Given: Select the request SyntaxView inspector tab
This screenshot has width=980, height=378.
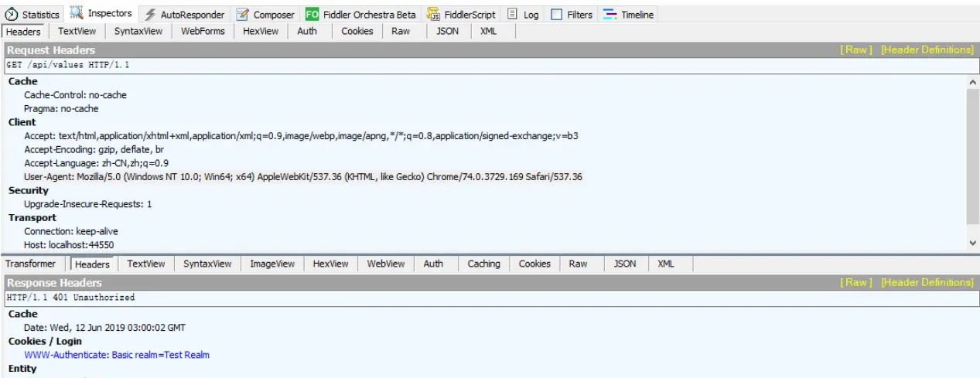Looking at the screenshot, I should tap(138, 31).
